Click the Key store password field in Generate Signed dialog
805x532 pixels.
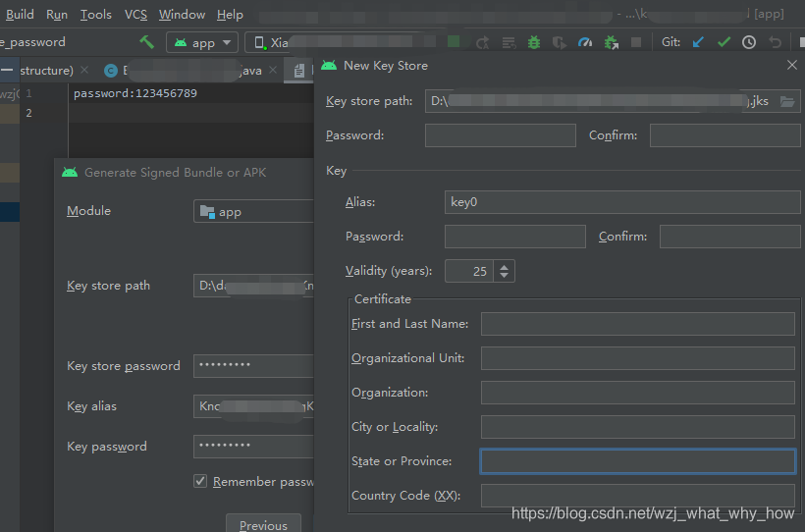click(x=253, y=365)
